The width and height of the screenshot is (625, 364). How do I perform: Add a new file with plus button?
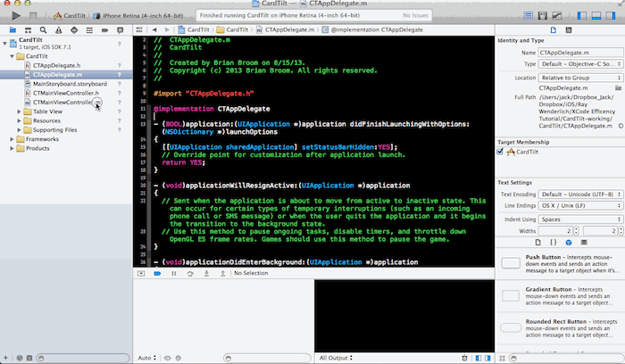click(5, 358)
